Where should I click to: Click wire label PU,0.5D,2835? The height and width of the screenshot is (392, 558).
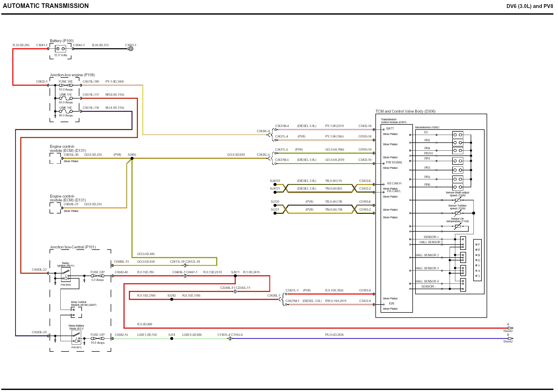coord(334,335)
